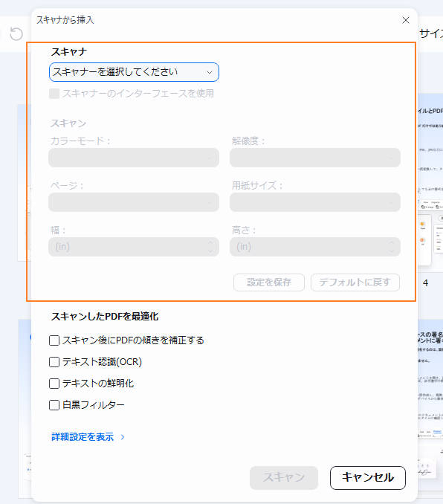This screenshot has width=443, height=504.
Task: Open the ページ dropdown
Action: point(134,202)
